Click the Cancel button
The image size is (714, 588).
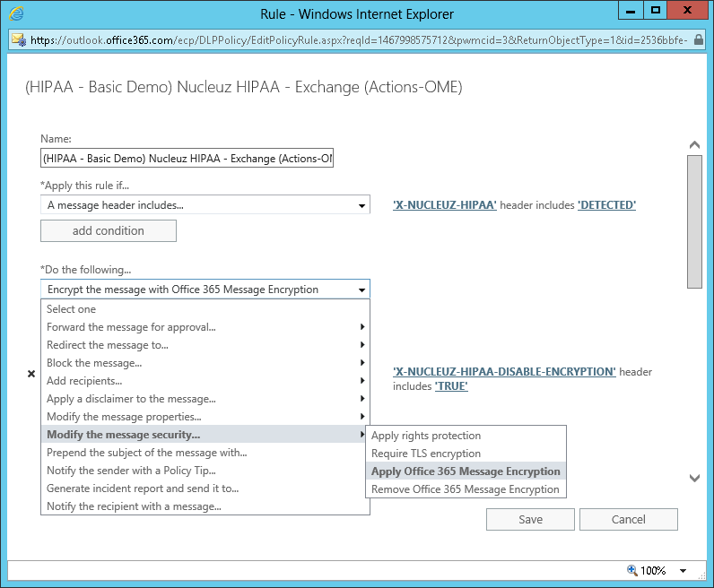tap(629, 519)
